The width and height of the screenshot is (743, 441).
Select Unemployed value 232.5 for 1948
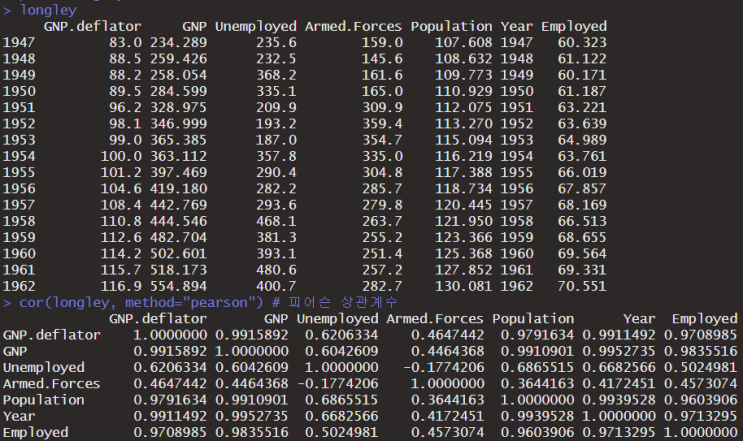point(276,59)
